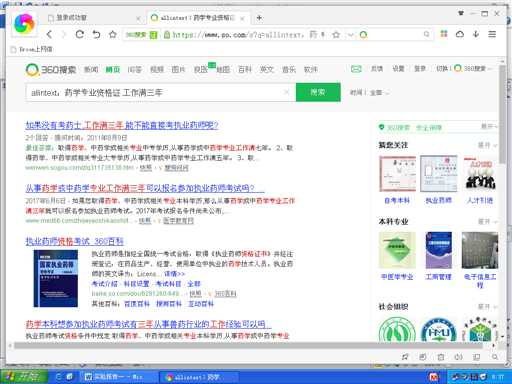Open the browser hamburger menu
Screen dimensions: 512x384
click(492, 34)
